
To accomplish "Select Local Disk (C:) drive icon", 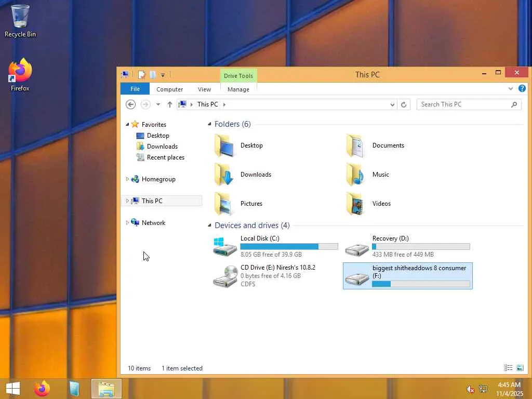I will point(225,247).
